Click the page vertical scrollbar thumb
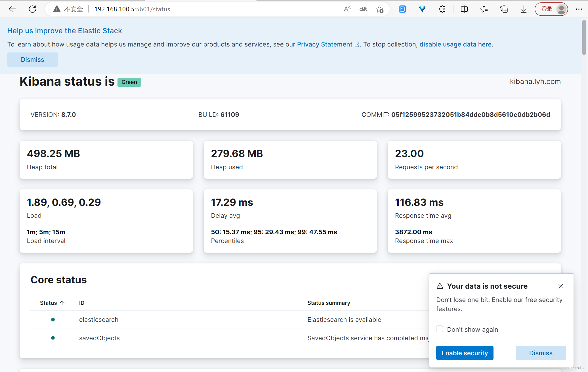This screenshot has height=372, width=588. (x=584, y=37)
